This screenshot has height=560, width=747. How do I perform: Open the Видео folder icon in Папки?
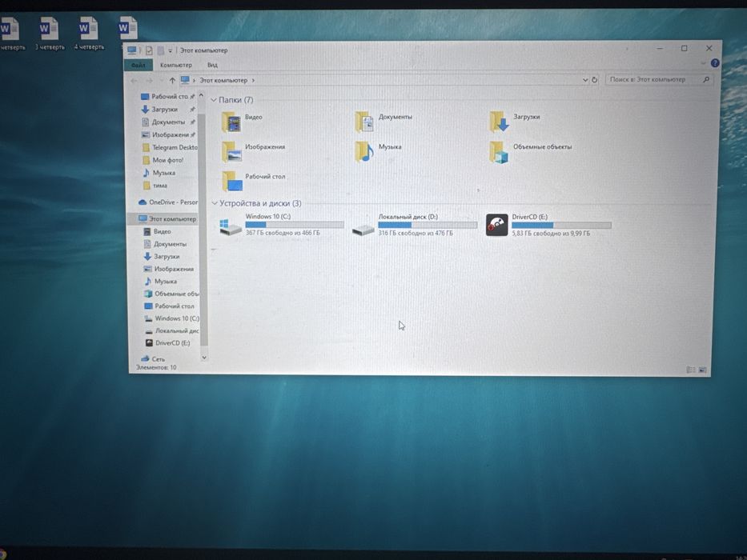tap(231, 122)
